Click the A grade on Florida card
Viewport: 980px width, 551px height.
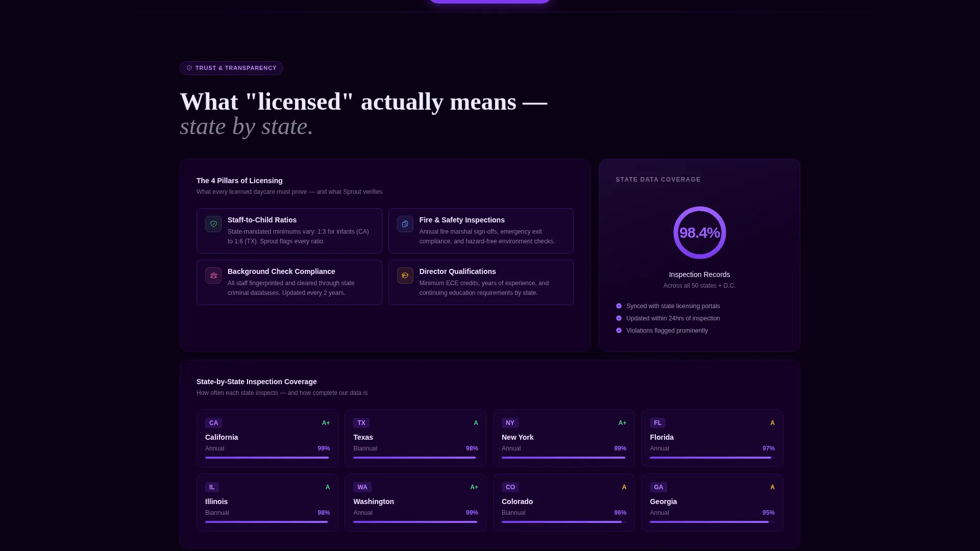[x=772, y=423]
